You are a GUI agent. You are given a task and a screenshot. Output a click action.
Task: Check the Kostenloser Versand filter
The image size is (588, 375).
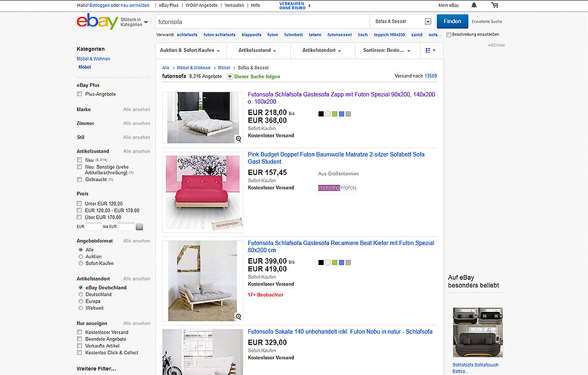pyautogui.click(x=79, y=332)
